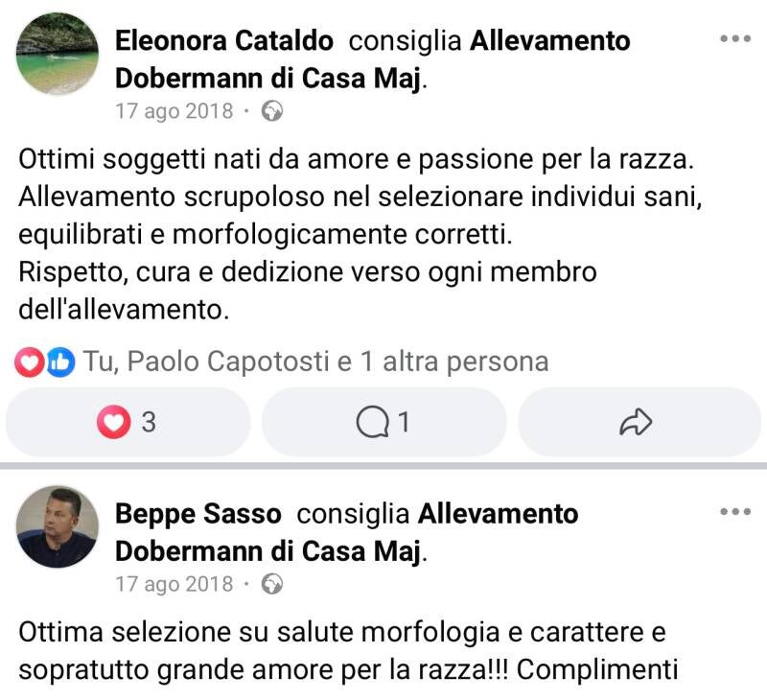
Task: Open the Allevamento Dobermann di Casa Maj page in Eleonora's post
Action: coord(268,77)
